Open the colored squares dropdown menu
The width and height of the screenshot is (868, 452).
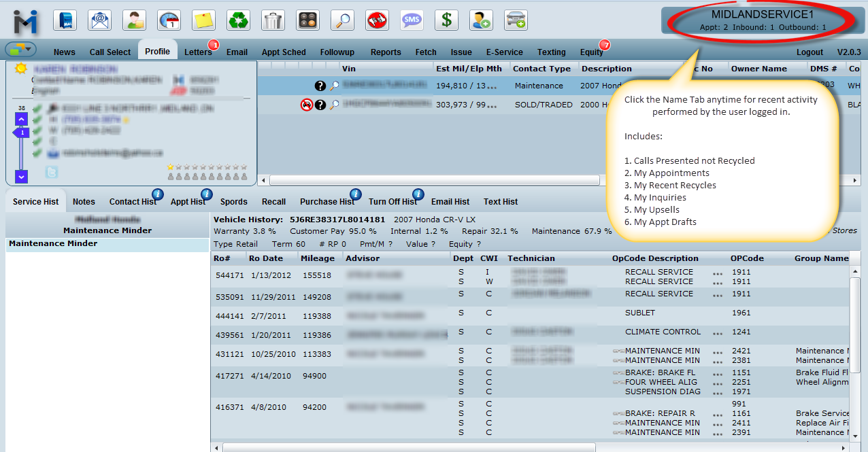(x=20, y=49)
